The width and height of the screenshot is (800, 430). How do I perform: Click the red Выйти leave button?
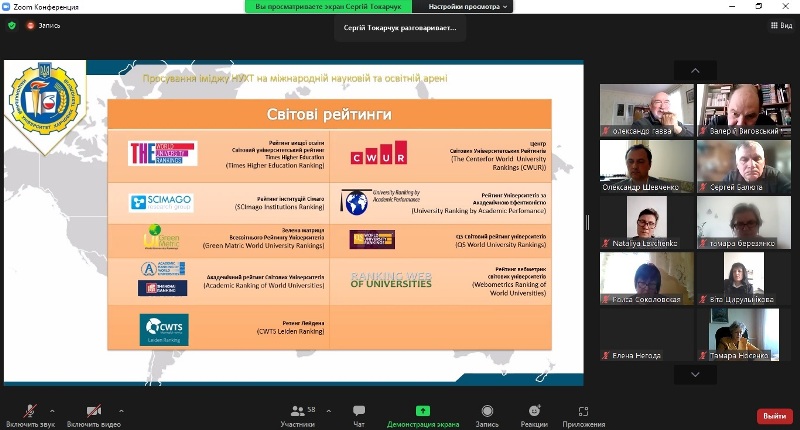click(x=774, y=416)
